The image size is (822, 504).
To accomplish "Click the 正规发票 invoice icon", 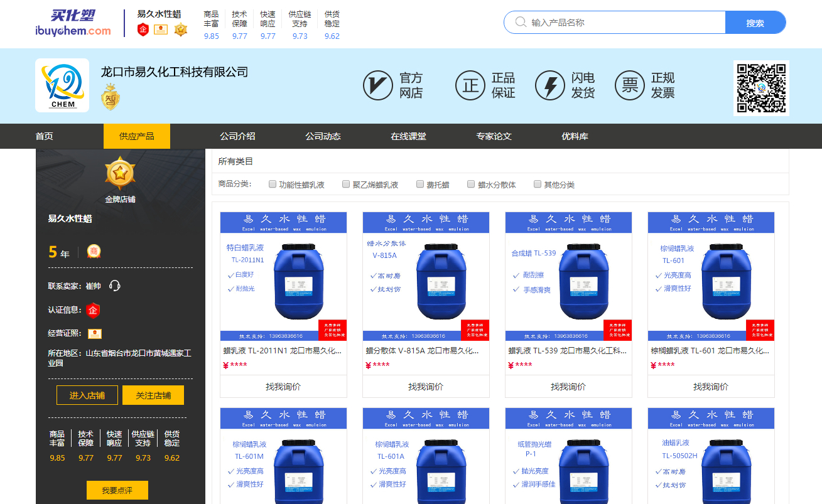I will (629, 85).
